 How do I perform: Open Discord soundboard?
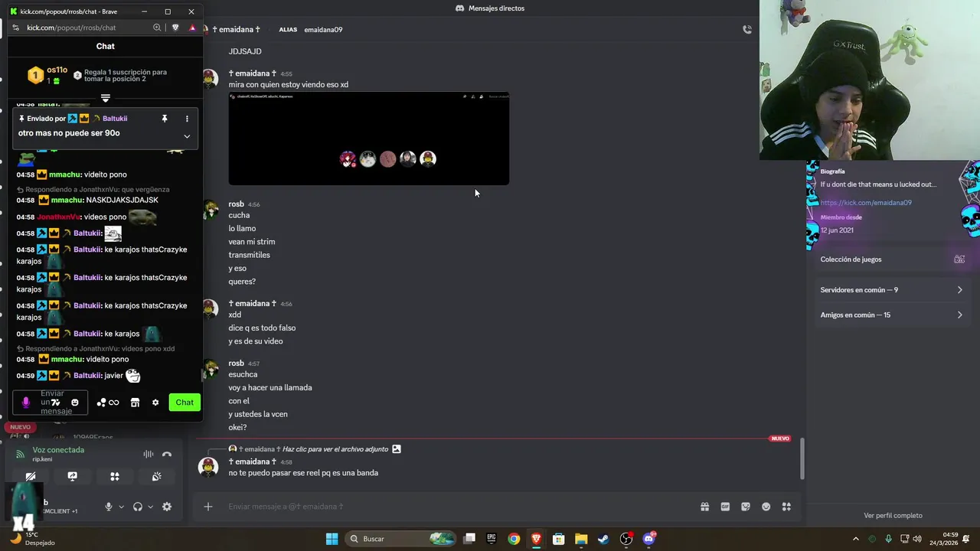click(157, 477)
